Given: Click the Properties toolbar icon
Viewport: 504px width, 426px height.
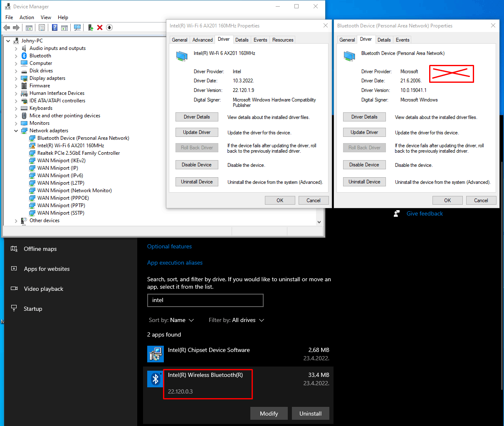Looking at the screenshot, I should tap(42, 27).
